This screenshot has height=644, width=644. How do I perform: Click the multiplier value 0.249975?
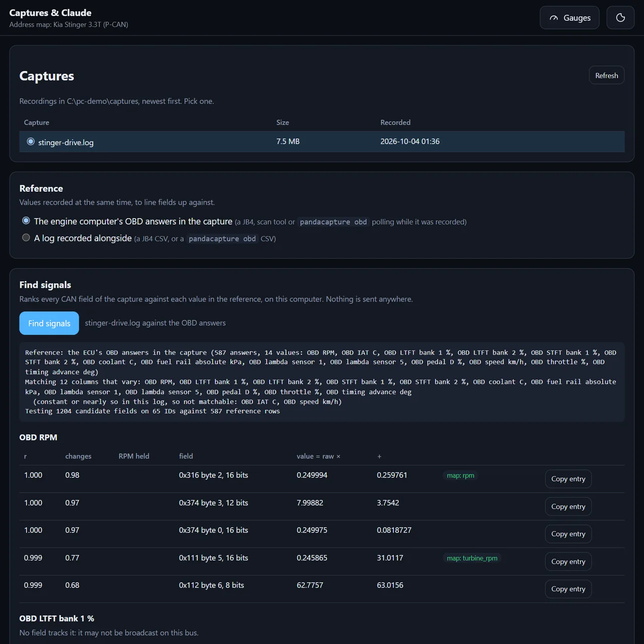point(312,530)
